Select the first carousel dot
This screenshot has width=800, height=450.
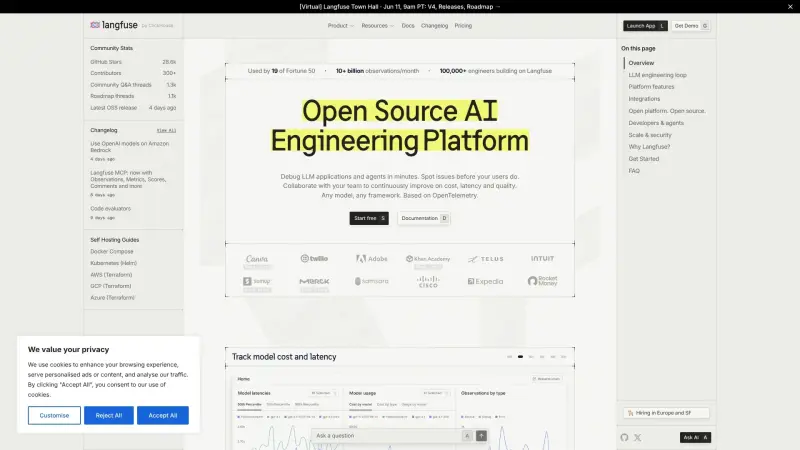509,357
